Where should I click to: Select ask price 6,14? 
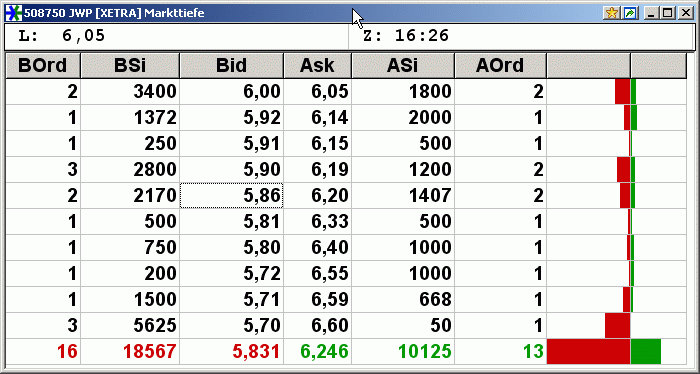(x=317, y=118)
